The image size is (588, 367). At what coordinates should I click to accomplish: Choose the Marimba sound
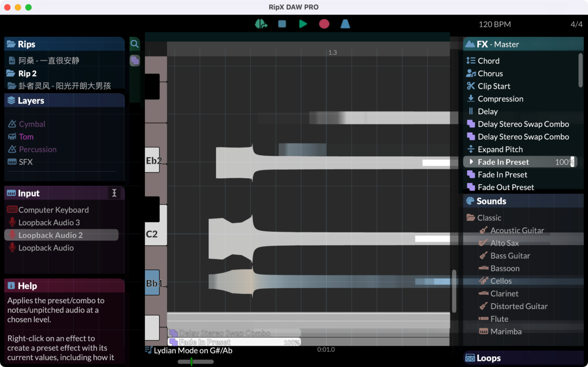500,332
